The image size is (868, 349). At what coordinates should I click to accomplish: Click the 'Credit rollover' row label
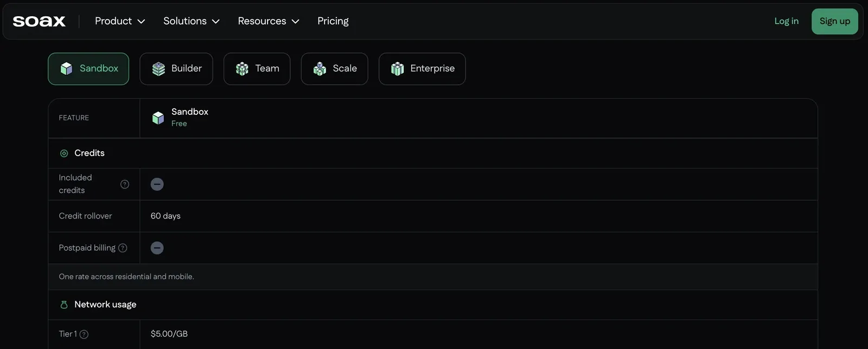click(85, 216)
